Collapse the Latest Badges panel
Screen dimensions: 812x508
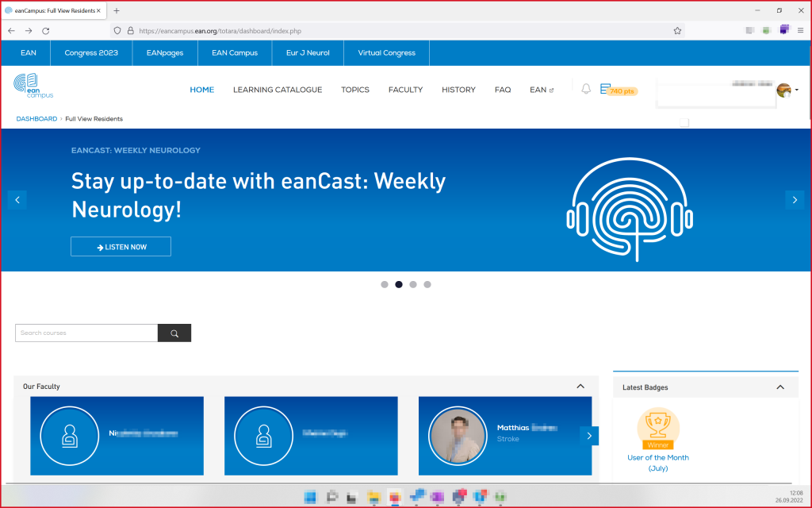click(x=780, y=387)
